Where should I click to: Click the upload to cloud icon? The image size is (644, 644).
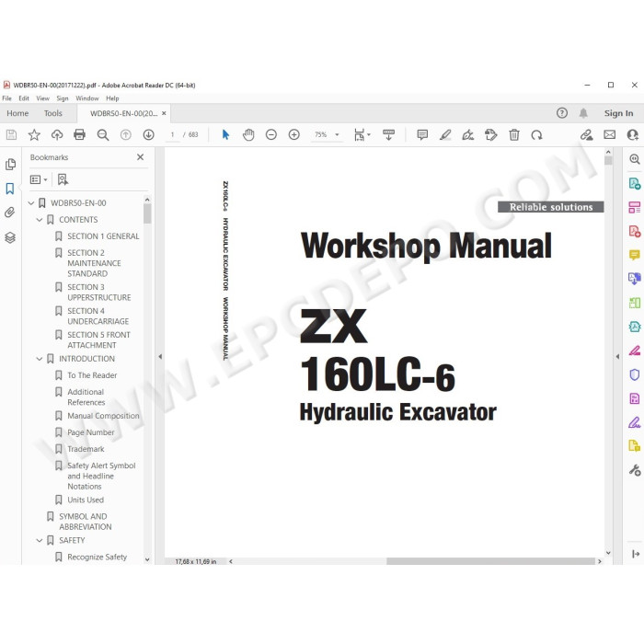click(x=57, y=134)
